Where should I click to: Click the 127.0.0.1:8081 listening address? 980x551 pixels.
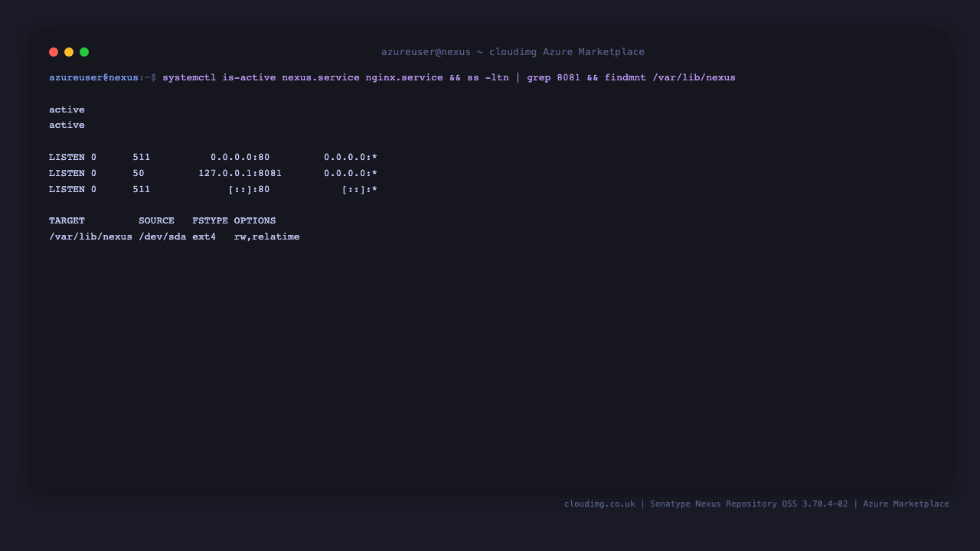(x=240, y=173)
